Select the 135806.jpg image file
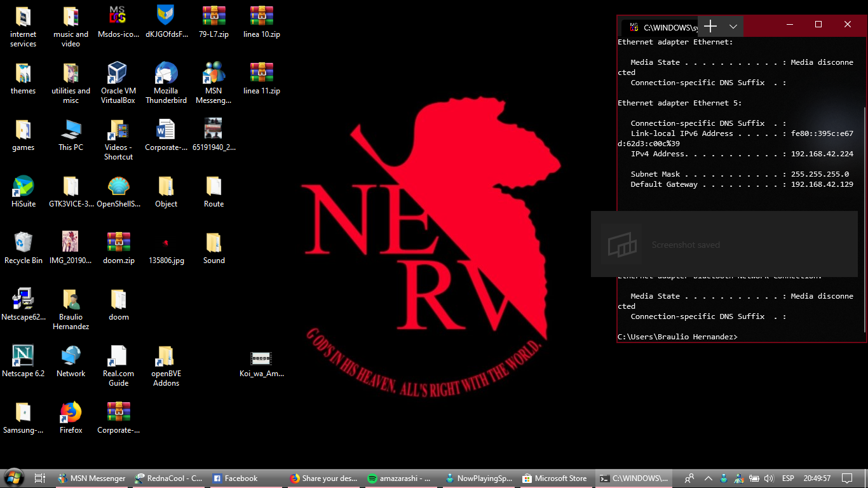The width and height of the screenshot is (868, 488). click(x=166, y=243)
